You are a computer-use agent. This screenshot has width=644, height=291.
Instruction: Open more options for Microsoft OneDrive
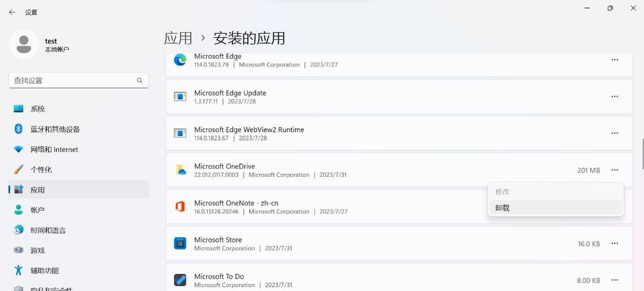click(x=614, y=170)
